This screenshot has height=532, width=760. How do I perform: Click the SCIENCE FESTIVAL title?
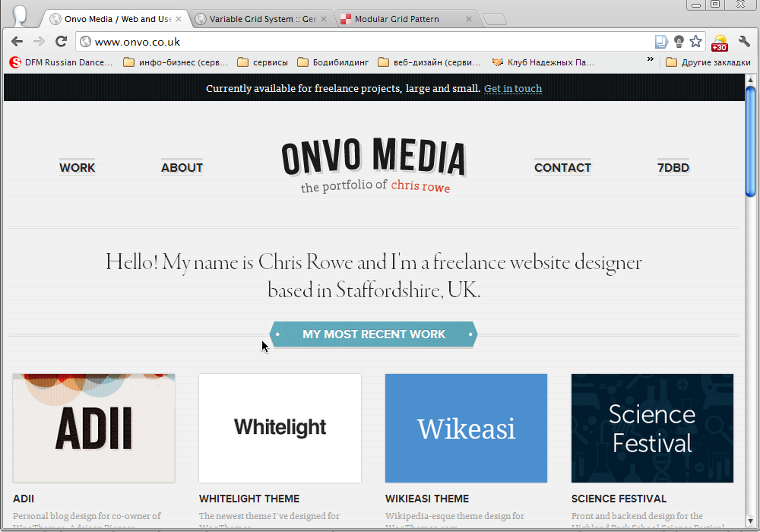click(619, 499)
